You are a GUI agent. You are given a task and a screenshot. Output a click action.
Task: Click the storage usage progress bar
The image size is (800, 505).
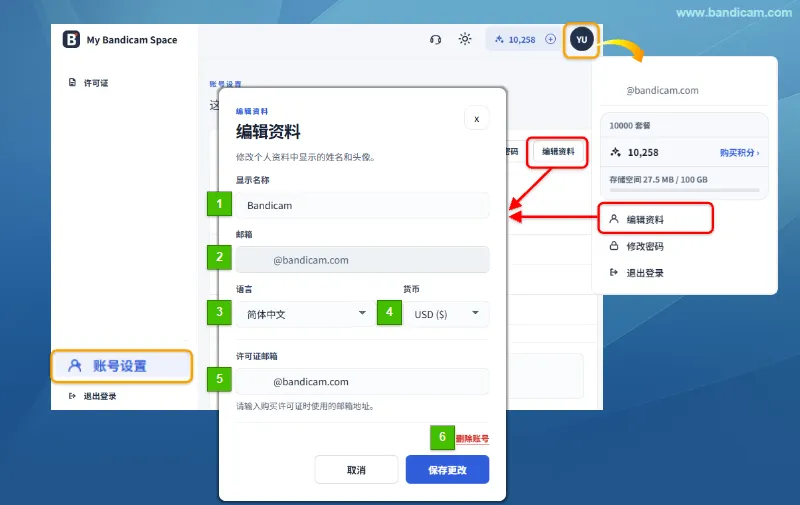click(x=684, y=190)
